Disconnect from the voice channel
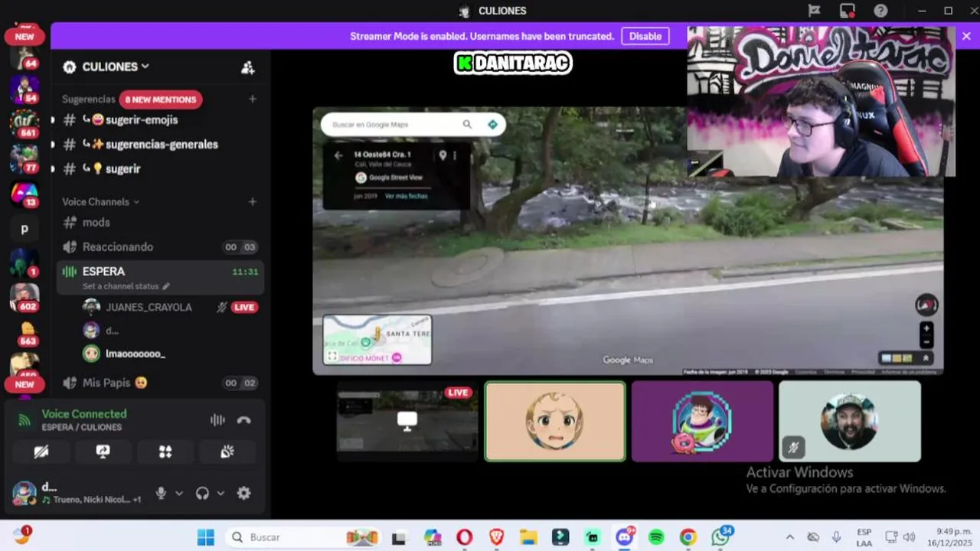 pyautogui.click(x=244, y=419)
